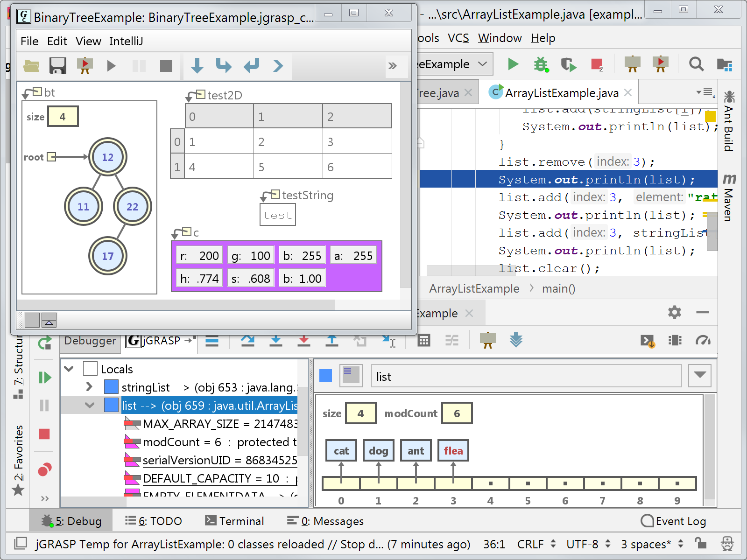Open the Window menu in IntelliJ

500,38
